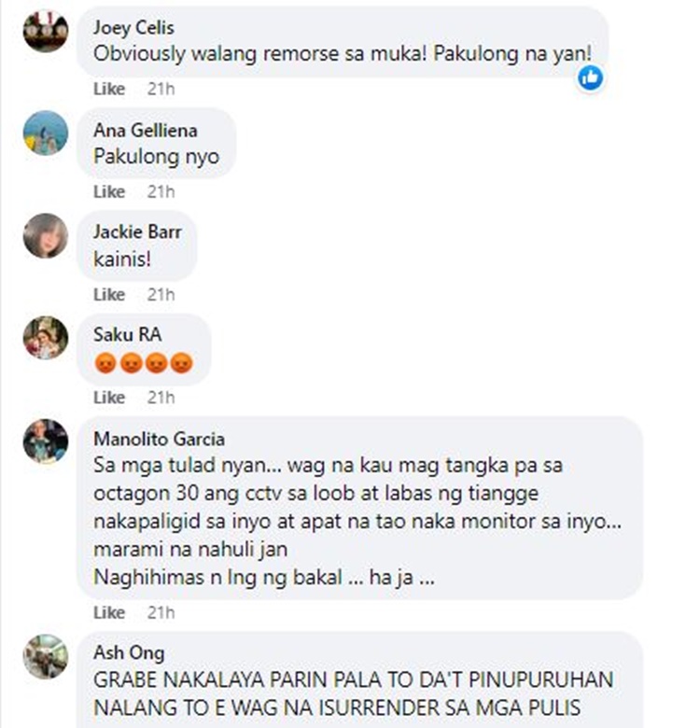The width and height of the screenshot is (700, 728).
Task: Open Jackie Barr name link
Action: pos(137,232)
